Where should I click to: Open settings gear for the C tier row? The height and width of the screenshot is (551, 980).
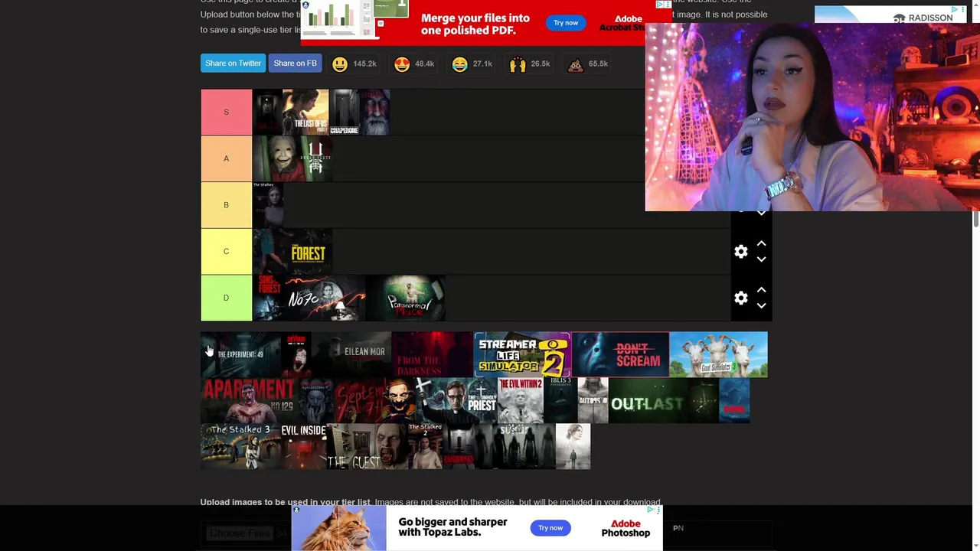[740, 252]
